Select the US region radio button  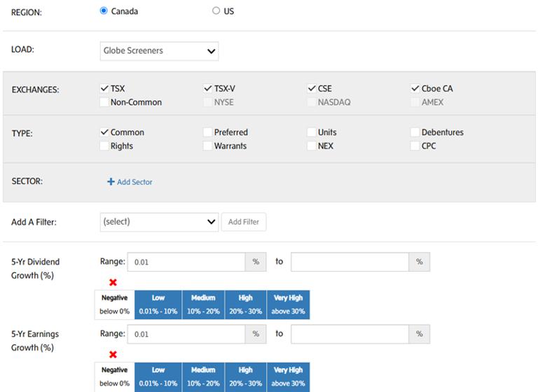click(216, 11)
